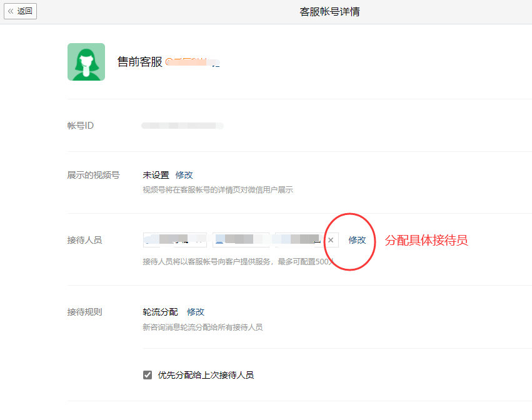Select the third receptionist tag
Image resolution: width=532 pixels, height=420 pixels.
[299, 240]
